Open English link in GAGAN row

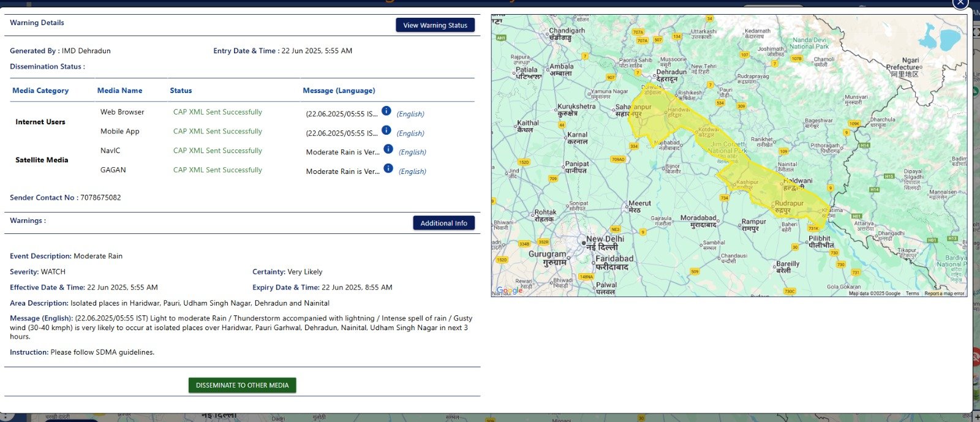[x=412, y=172]
